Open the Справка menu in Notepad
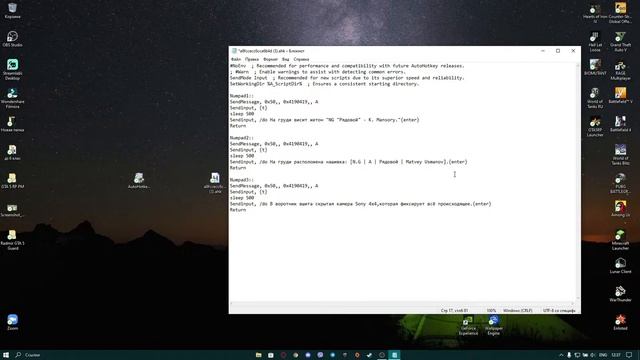The image size is (640, 360). pos(301,59)
